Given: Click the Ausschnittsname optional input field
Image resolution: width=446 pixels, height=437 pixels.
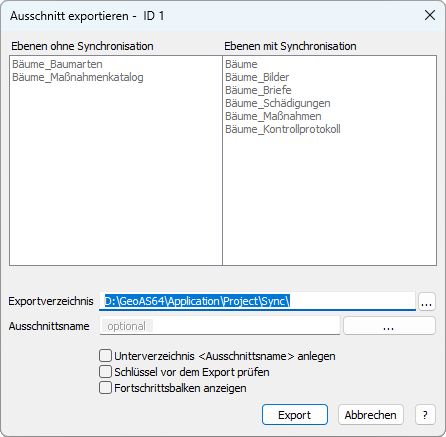Looking at the screenshot, I should click(x=220, y=326).
